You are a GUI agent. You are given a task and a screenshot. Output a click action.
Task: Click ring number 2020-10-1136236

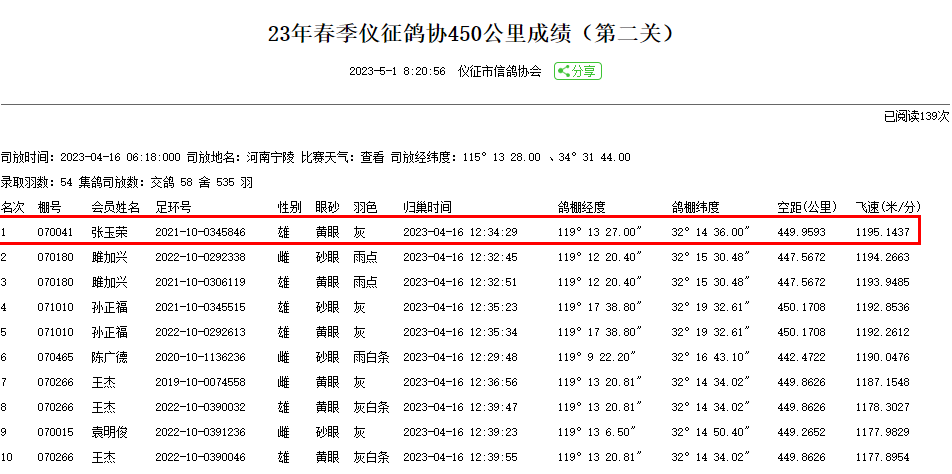(200, 357)
